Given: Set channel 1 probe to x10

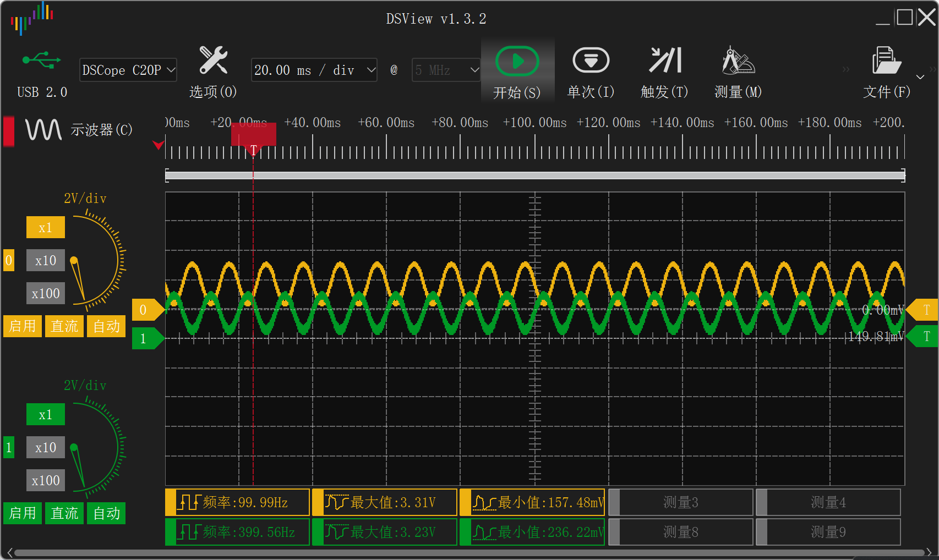Looking at the screenshot, I should 46,447.
